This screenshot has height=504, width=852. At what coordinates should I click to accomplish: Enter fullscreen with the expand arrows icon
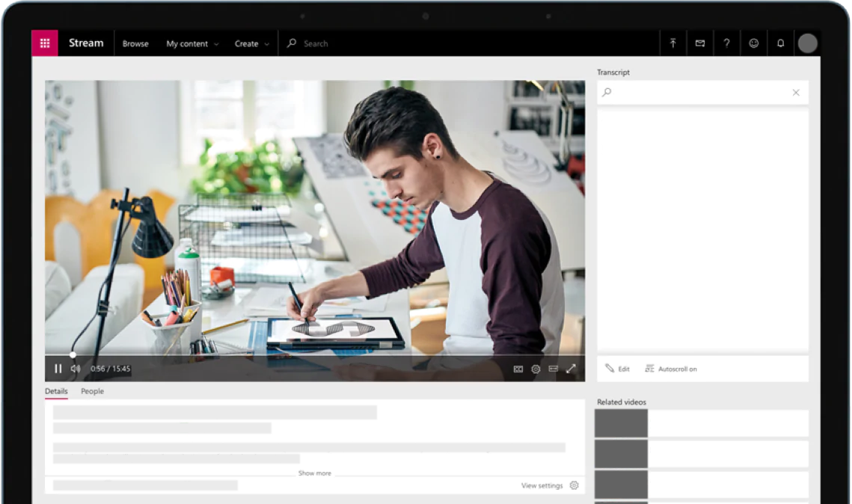(x=571, y=369)
